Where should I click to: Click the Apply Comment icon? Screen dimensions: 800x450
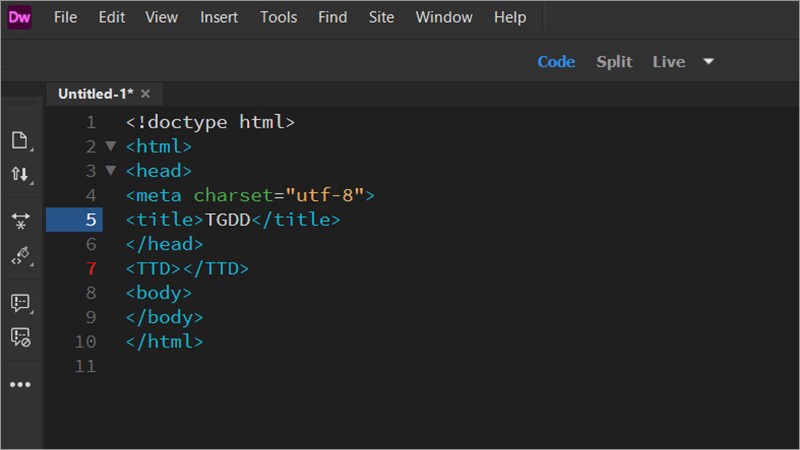pos(20,301)
